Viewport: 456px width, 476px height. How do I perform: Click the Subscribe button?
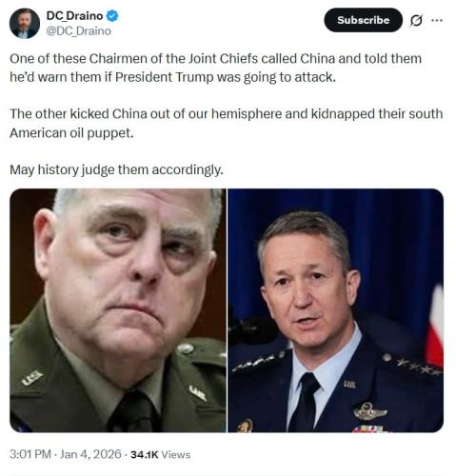tap(363, 20)
